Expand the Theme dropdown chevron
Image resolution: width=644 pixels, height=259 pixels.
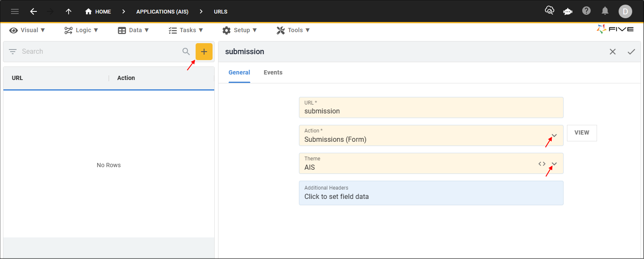554,164
